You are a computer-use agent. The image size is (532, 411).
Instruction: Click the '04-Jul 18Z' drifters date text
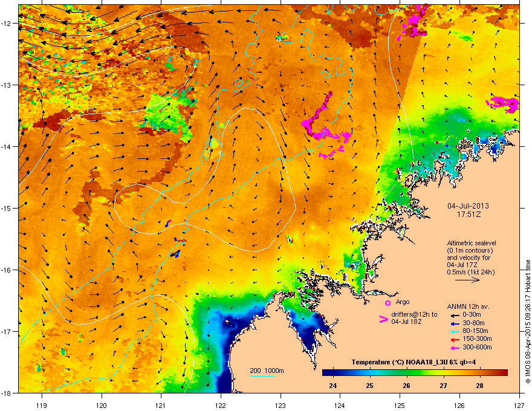click(406, 322)
